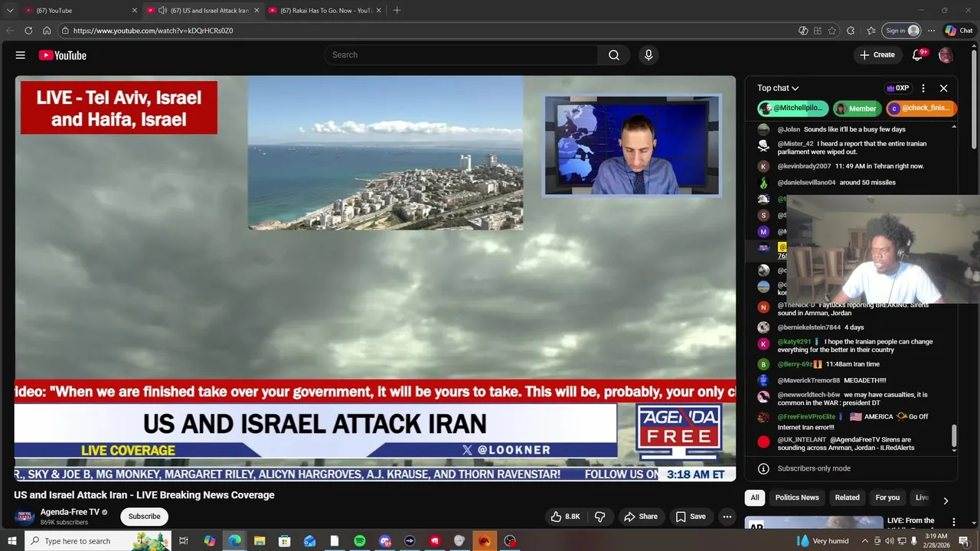Viewport: 980px width, 551px height.
Task: Click the page vertical scrollbar
Action: pyautogui.click(x=974, y=99)
